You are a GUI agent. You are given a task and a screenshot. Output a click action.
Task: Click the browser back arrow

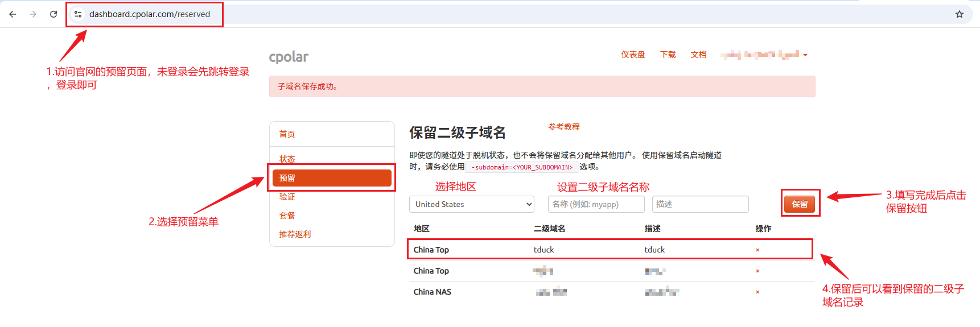[13, 14]
